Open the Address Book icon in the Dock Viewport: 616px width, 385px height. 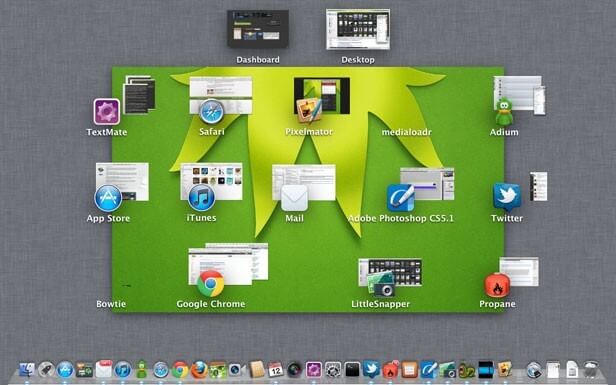click(x=256, y=370)
